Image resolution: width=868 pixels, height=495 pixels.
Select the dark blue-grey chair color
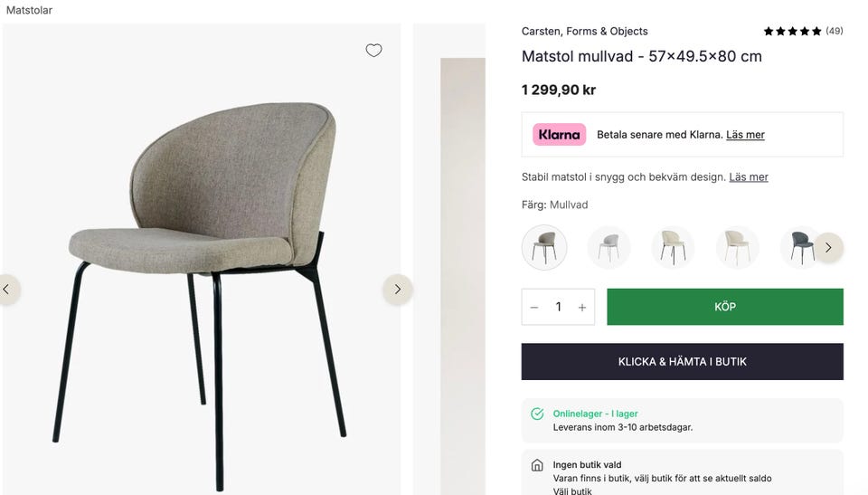[x=801, y=247]
